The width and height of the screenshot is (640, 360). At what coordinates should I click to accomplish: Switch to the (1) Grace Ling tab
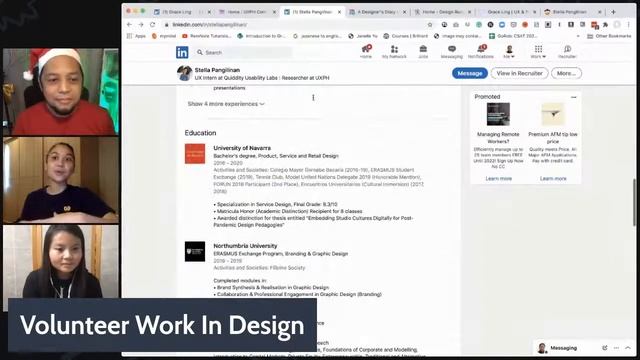point(178,12)
